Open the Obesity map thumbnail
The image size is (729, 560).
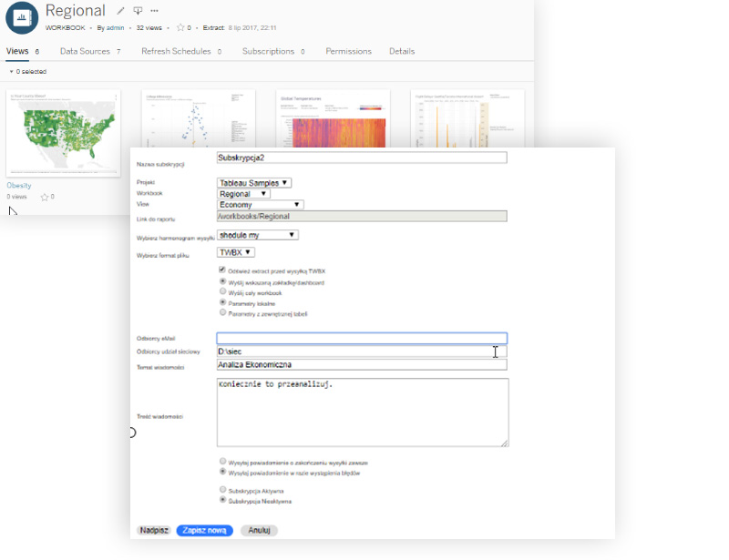pos(63,133)
